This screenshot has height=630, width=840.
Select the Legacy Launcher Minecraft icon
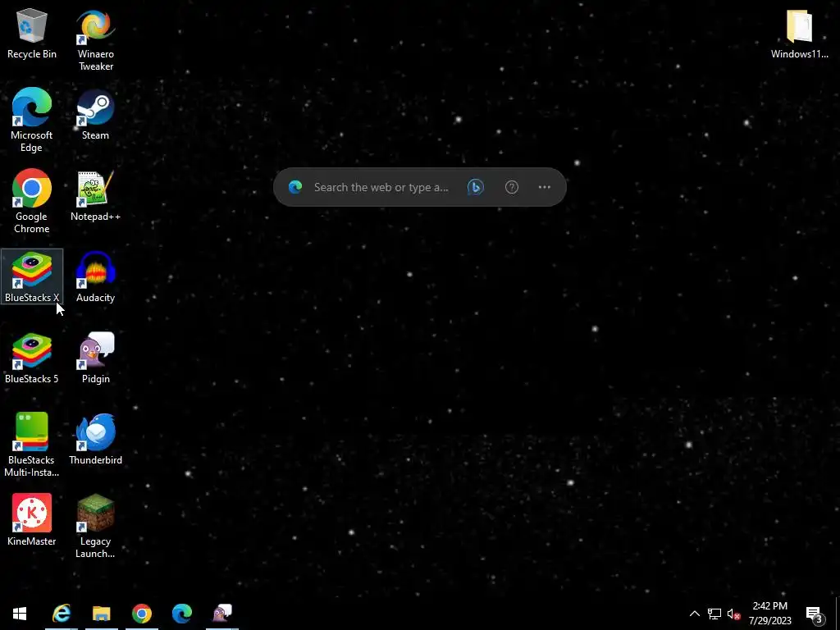(x=95, y=526)
